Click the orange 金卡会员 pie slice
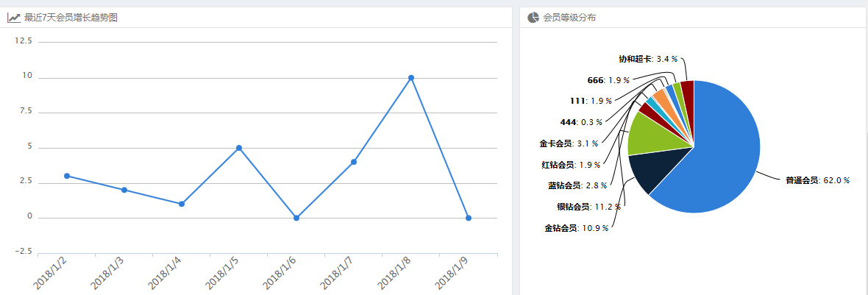The image size is (868, 295). (x=661, y=99)
